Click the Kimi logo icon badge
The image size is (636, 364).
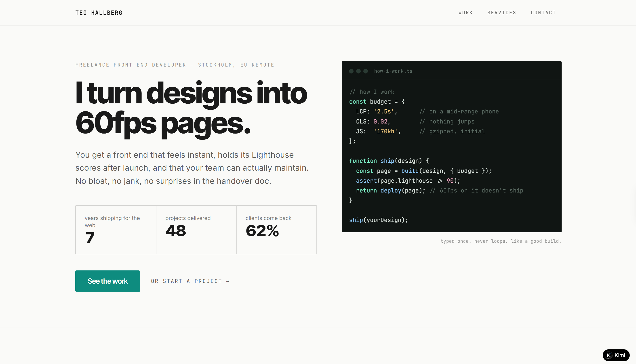[609, 355]
